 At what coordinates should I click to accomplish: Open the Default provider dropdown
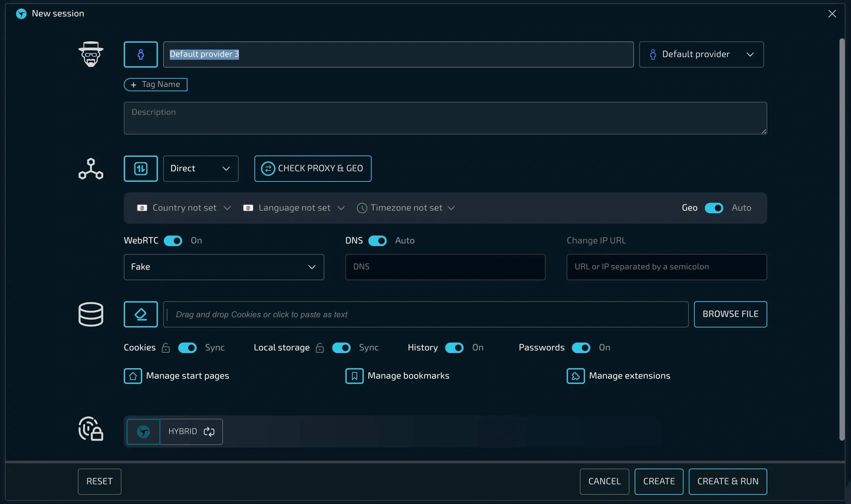(x=701, y=54)
